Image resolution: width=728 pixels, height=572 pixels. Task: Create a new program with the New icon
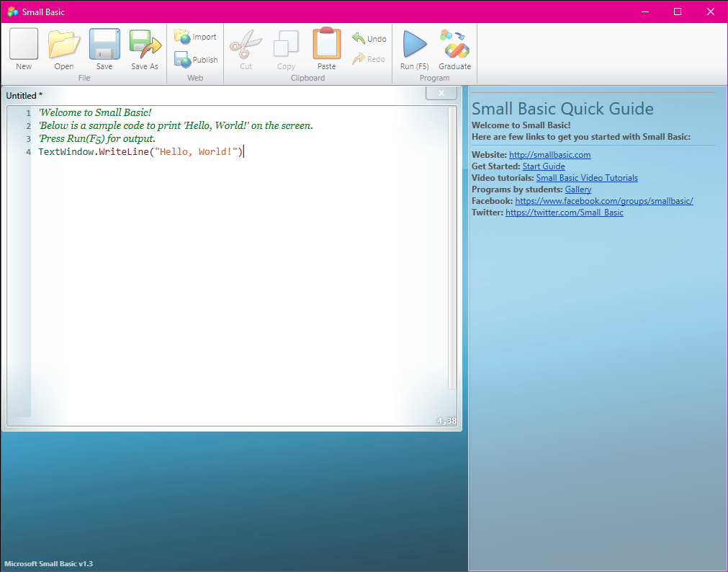click(23, 49)
